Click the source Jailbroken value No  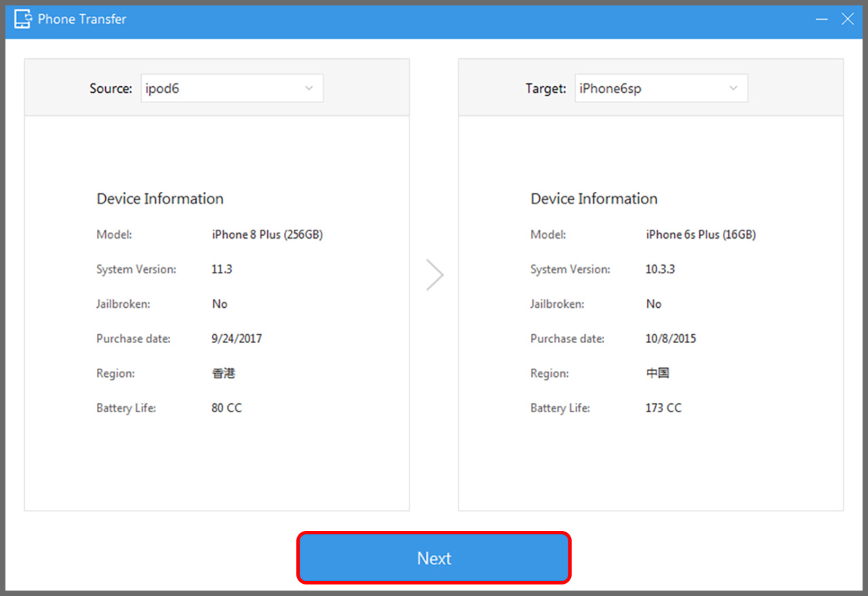tap(220, 304)
